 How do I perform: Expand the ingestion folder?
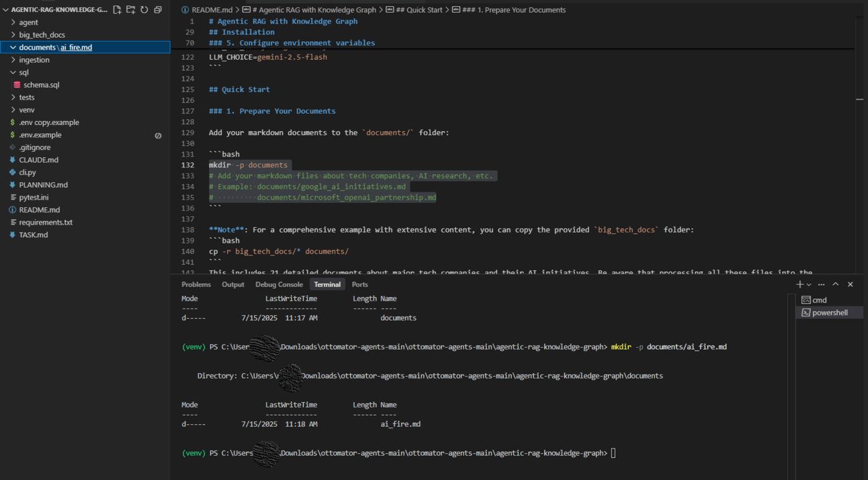click(x=34, y=60)
